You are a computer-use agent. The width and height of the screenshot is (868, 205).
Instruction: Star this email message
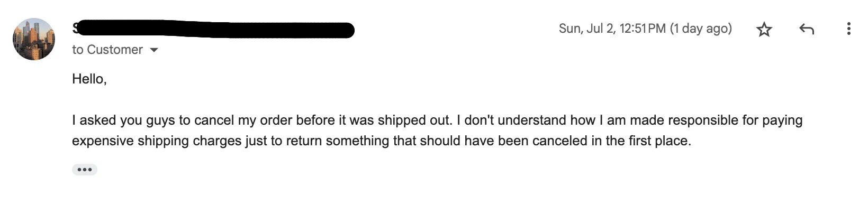coord(764,30)
